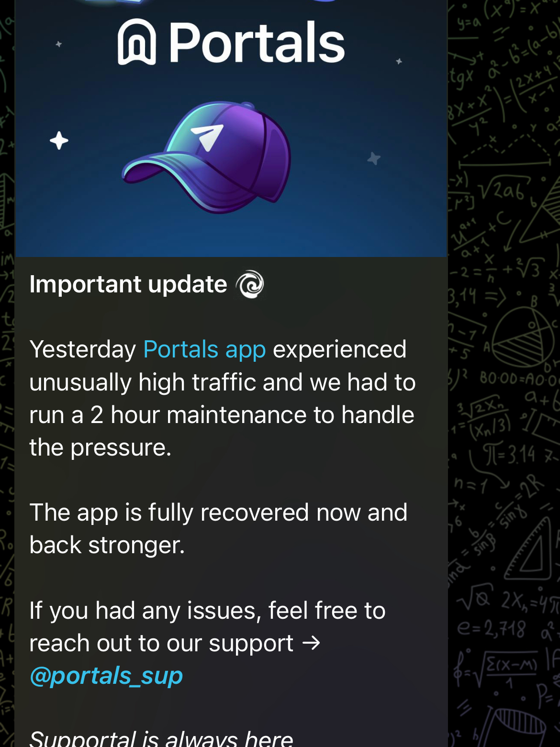Image resolution: width=560 pixels, height=747 pixels.
Task: Tap the 'Portals' wordmark in banner
Action: pos(257,43)
